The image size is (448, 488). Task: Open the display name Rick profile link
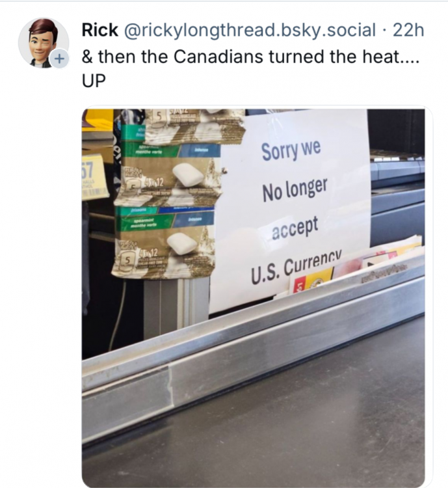[99, 30]
